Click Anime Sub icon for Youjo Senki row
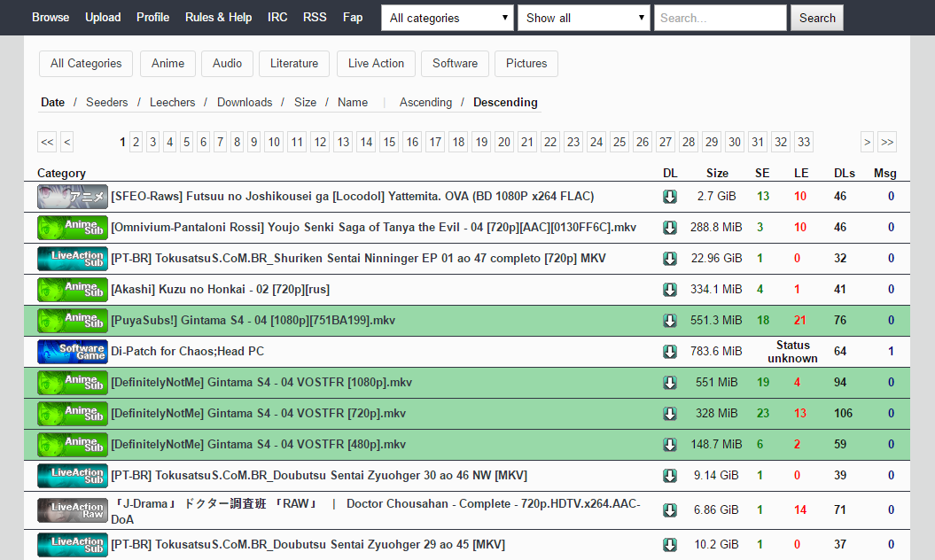This screenshot has height=560, width=935. [x=73, y=228]
